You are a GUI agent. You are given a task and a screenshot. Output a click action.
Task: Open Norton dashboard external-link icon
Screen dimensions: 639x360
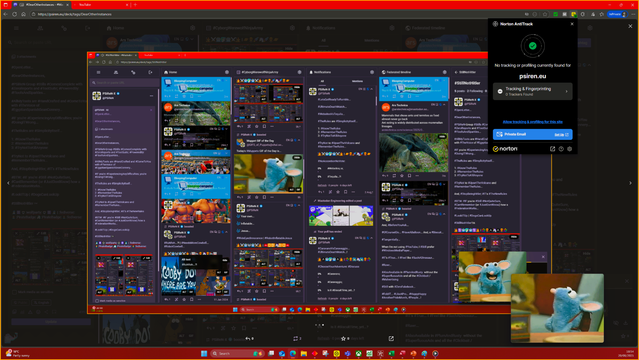click(553, 149)
